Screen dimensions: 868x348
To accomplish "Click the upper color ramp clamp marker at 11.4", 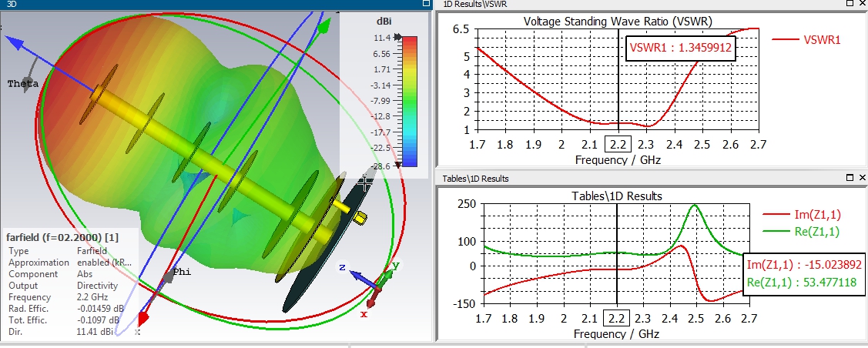I will pos(397,38).
